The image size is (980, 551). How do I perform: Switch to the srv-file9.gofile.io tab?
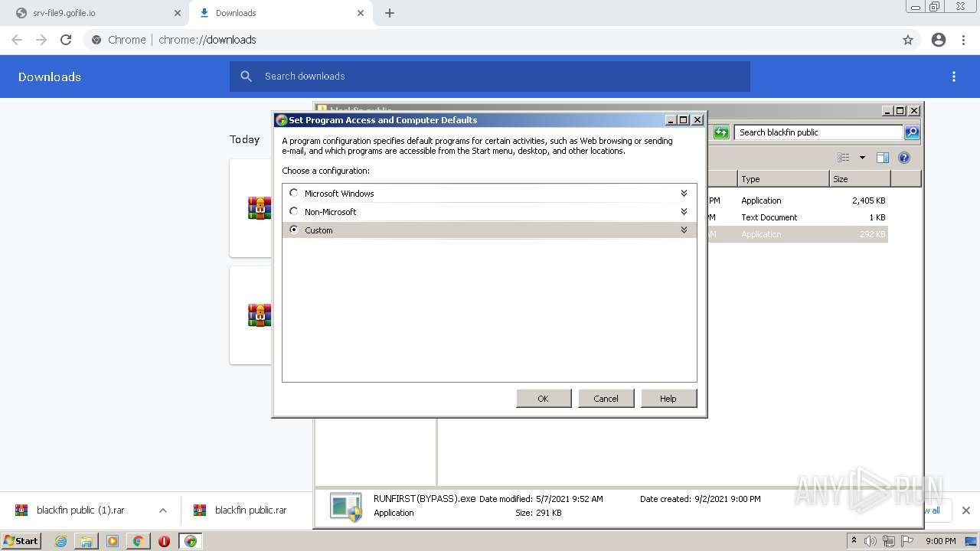coord(98,13)
